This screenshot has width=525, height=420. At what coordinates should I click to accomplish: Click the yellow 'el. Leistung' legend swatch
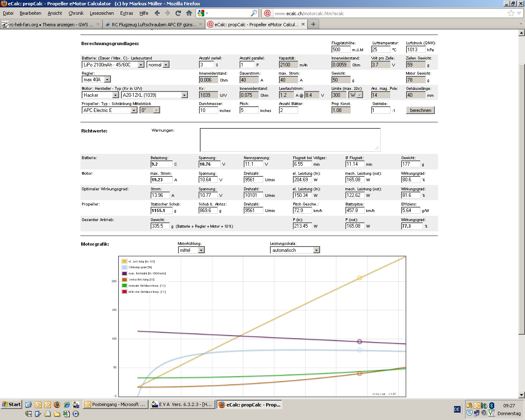point(124,261)
